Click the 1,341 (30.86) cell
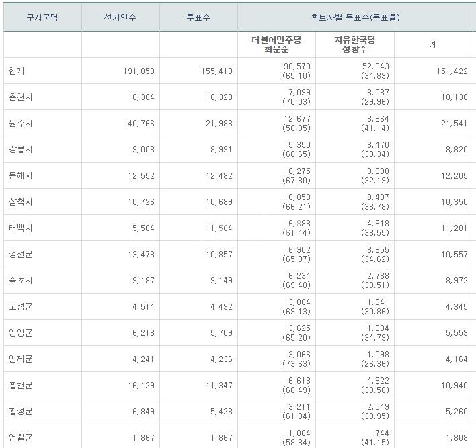 pyautogui.click(x=375, y=306)
